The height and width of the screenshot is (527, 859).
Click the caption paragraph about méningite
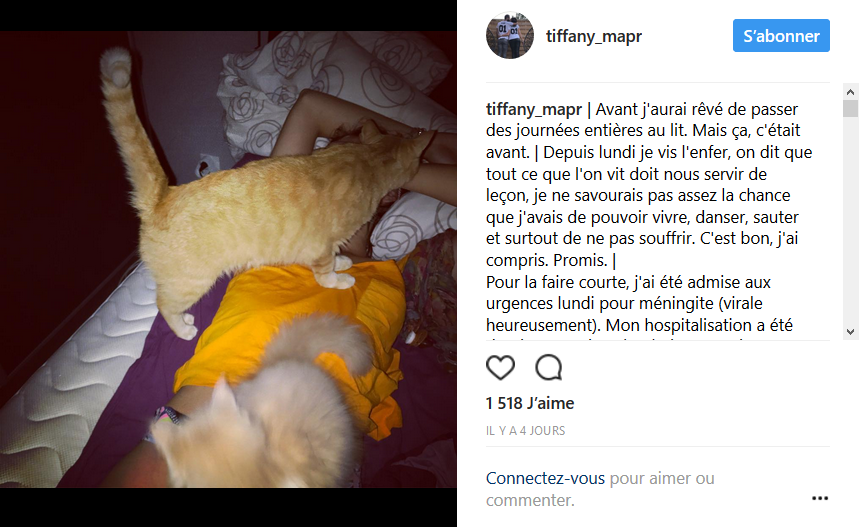coord(639,303)
